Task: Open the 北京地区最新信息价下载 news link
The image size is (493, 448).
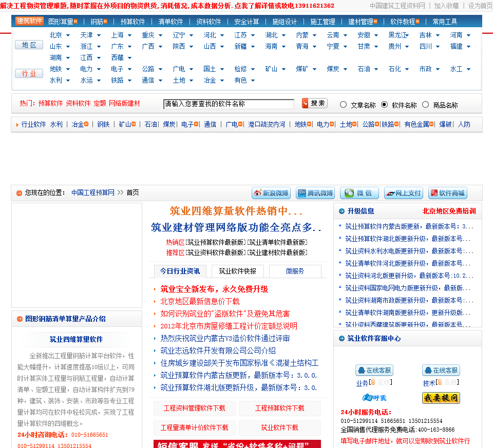Action: pos(200,302)
